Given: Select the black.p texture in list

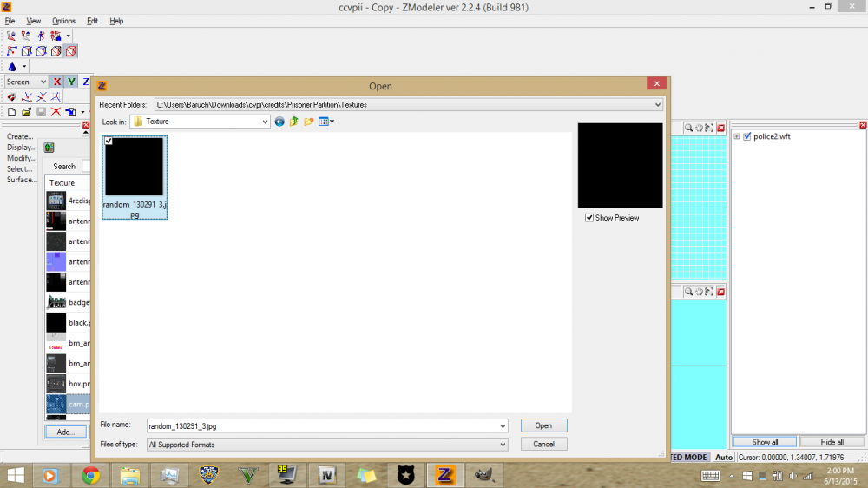Looking at the screenshot, I should (68, 322).
